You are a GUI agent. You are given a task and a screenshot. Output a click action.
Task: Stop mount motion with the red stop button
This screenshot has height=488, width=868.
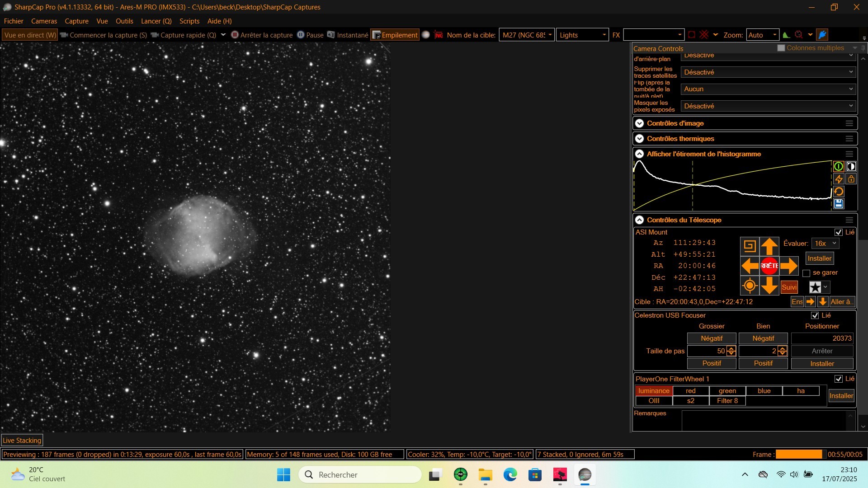(x=769, y=266)
